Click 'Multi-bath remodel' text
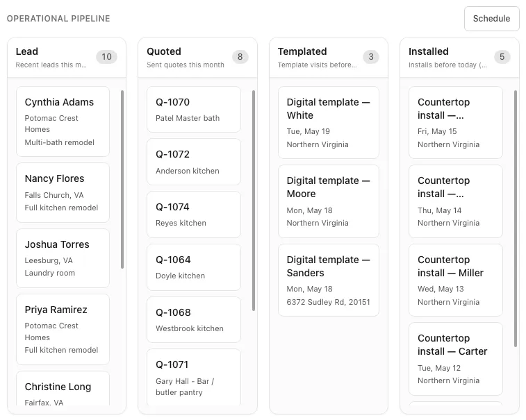 [x=59, y=142]
